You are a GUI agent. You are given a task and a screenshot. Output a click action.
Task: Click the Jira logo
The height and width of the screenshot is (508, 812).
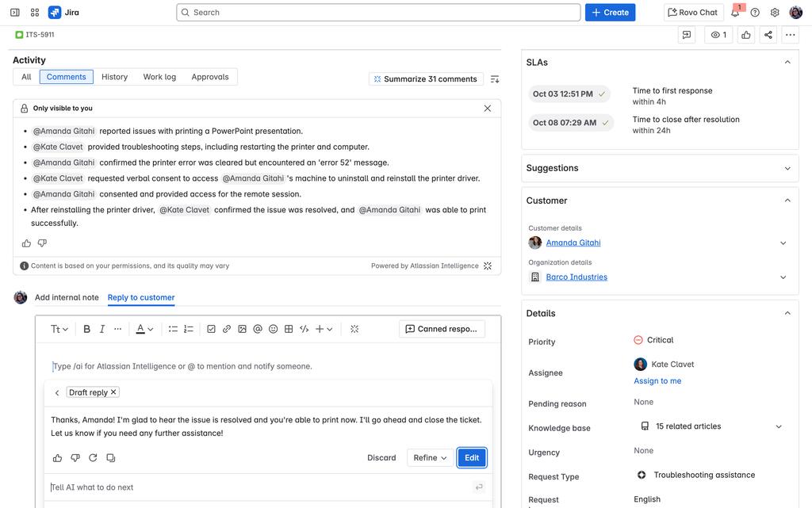point(63,13)
